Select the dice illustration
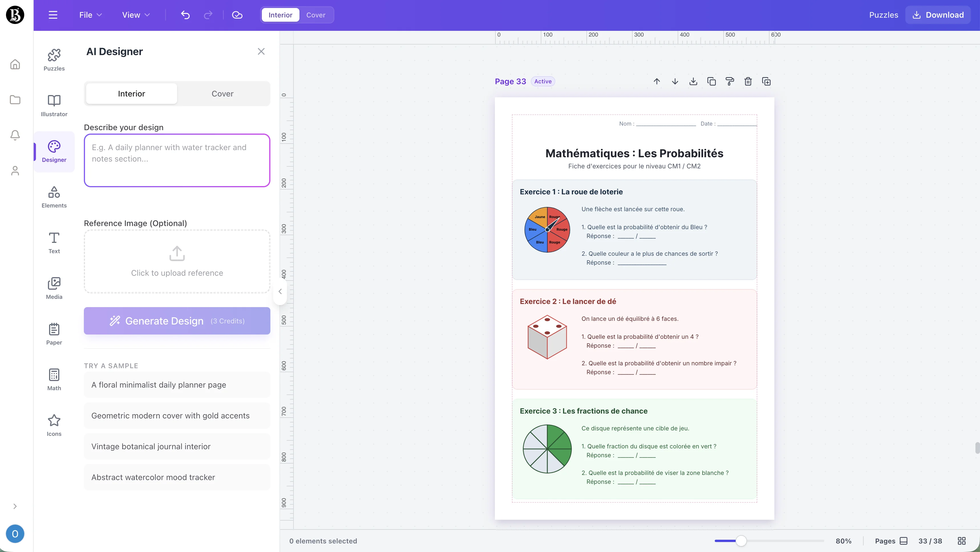Viewport: 980px width, 552px height. 547,337
